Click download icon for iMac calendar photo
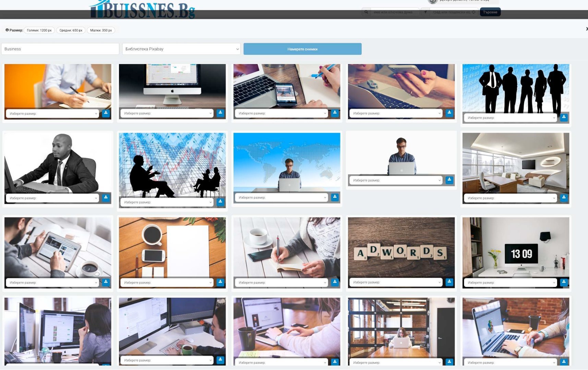This screenshot has height=370, width=588. point(220,113)
